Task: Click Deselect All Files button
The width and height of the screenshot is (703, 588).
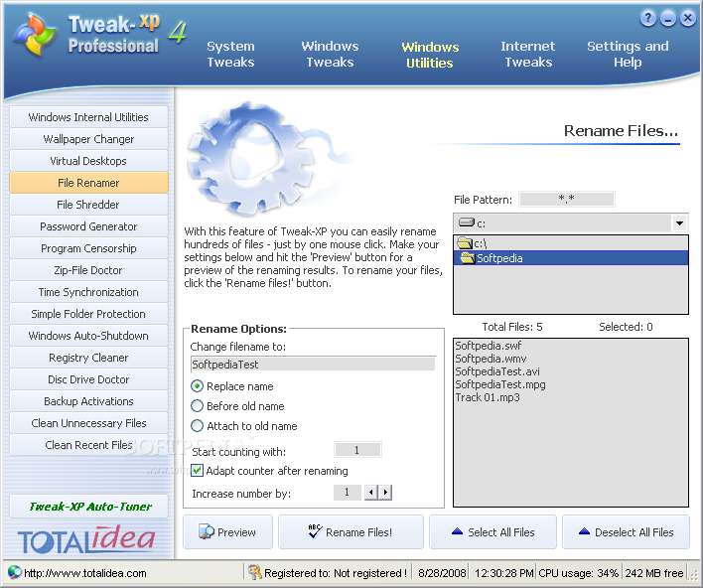Action: click(x=626, y=532)
